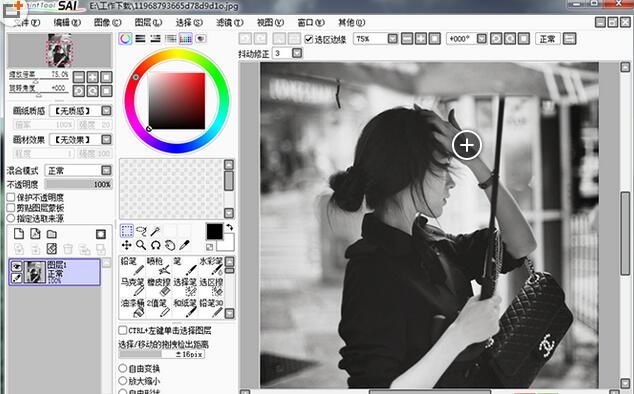
Task: Clear layer icon in layer panel
Action: [51, 248]
